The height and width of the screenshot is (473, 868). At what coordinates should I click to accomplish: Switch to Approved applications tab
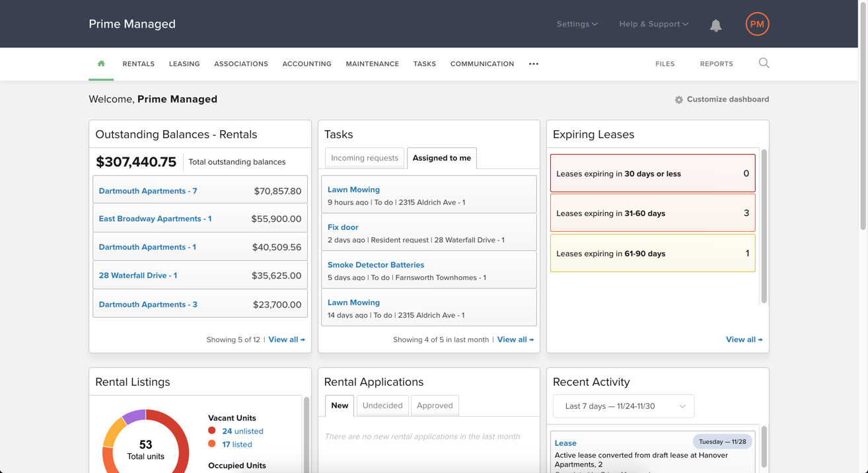[x=435, y=406]
